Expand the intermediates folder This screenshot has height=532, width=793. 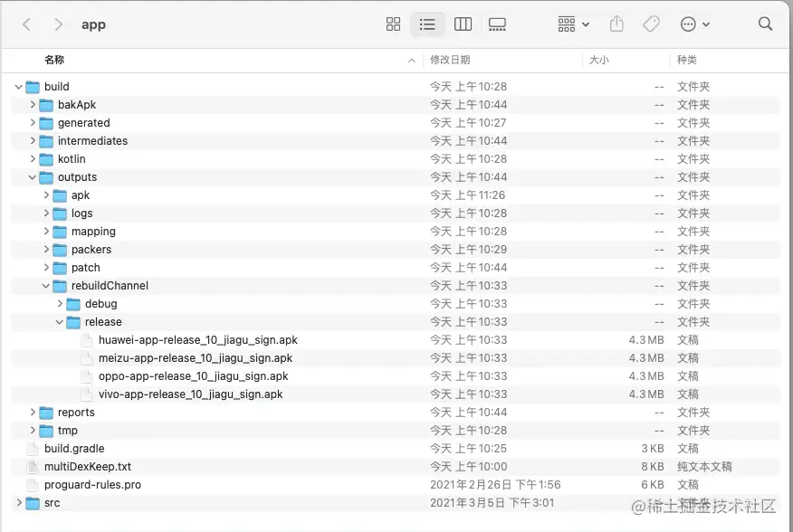click(x=33, y=141)
